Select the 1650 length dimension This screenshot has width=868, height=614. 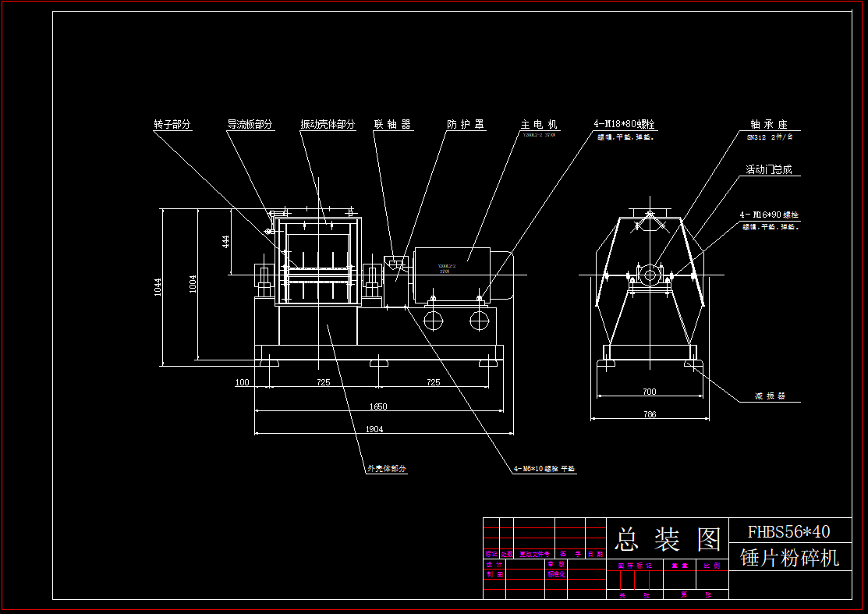click(378, 406)
